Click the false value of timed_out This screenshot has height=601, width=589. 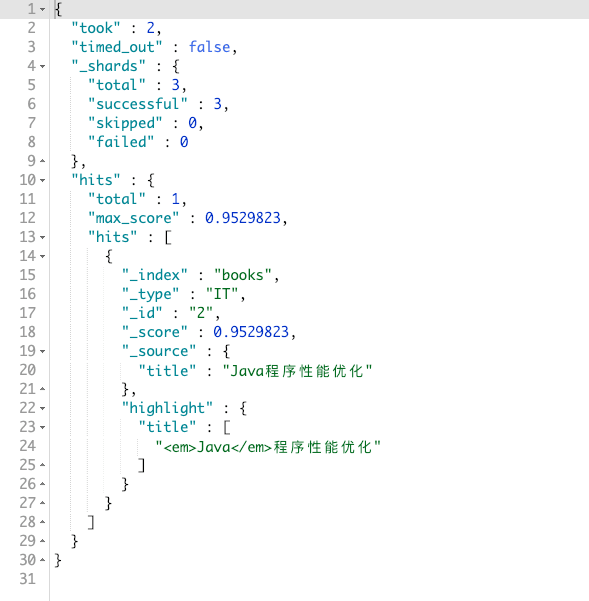[209, 47]
